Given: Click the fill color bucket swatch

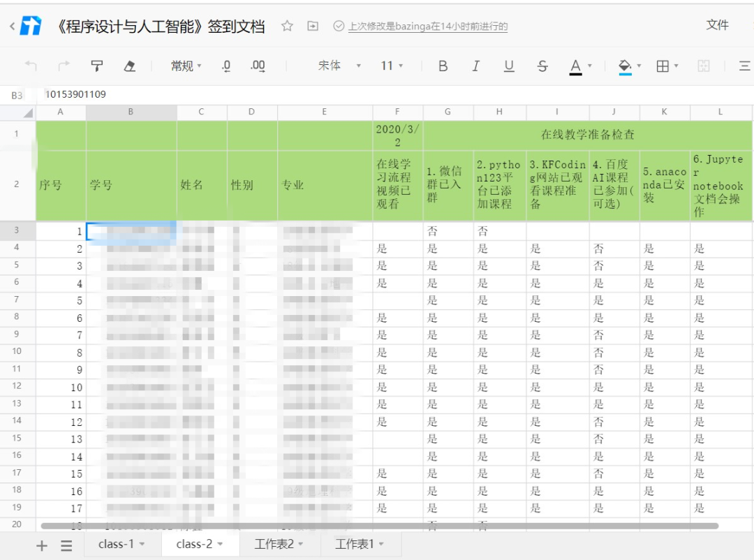Looking at the screenshot, I should 625,66.
